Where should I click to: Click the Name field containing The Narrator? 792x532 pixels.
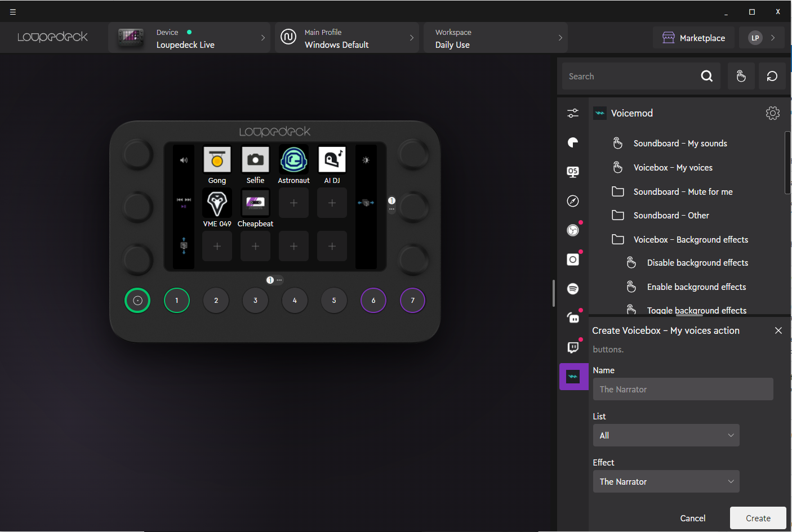pyautogui.click(x=683, y=389)
